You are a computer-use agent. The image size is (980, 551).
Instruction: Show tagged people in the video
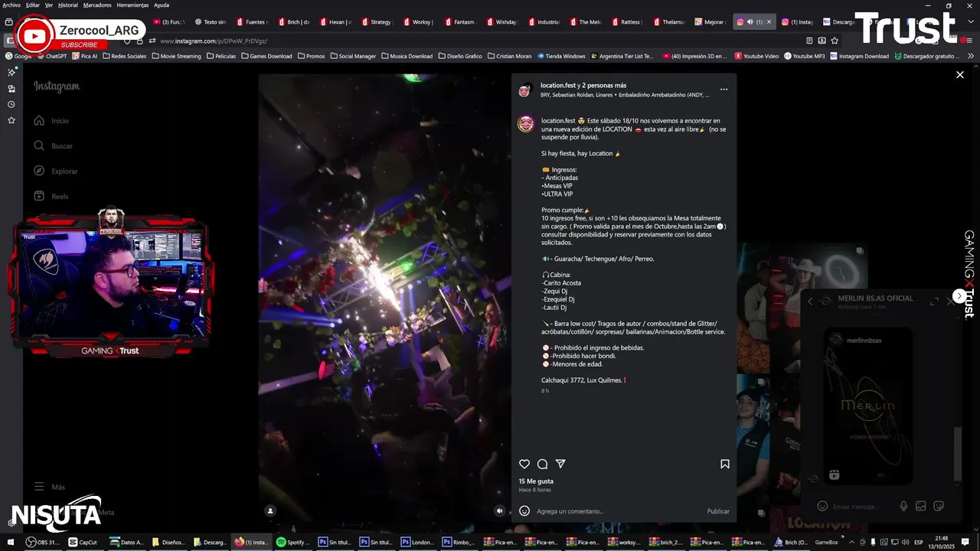click(x=269, y=510)
